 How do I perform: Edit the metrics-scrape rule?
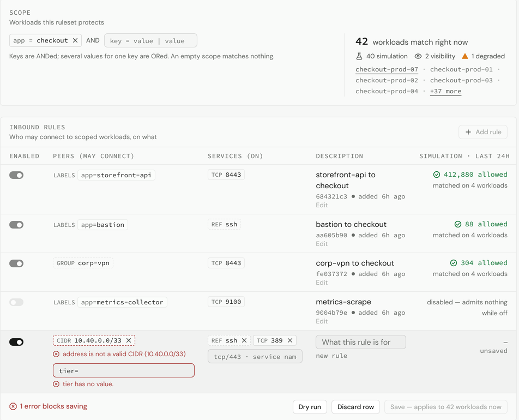322,321
